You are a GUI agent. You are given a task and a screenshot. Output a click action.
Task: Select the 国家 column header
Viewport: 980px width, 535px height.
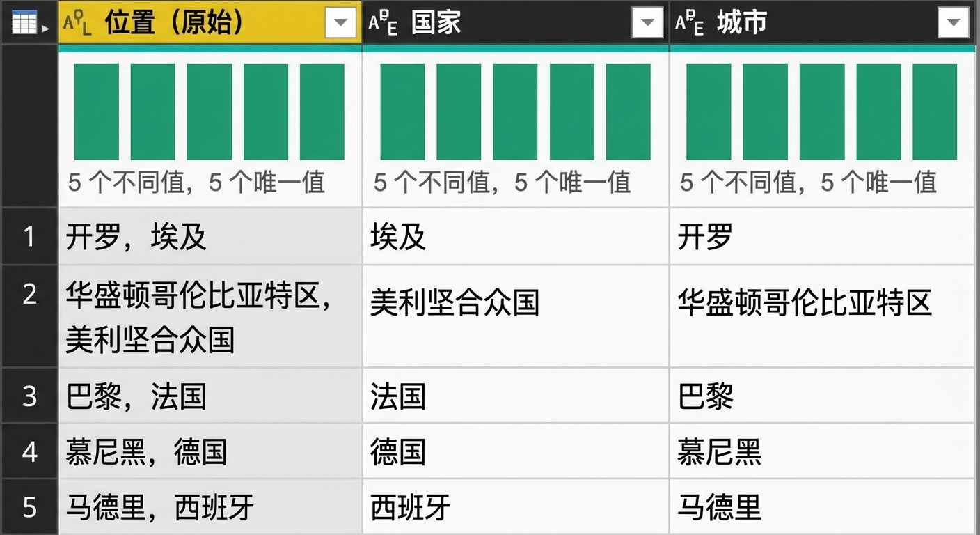pos(516,22)
